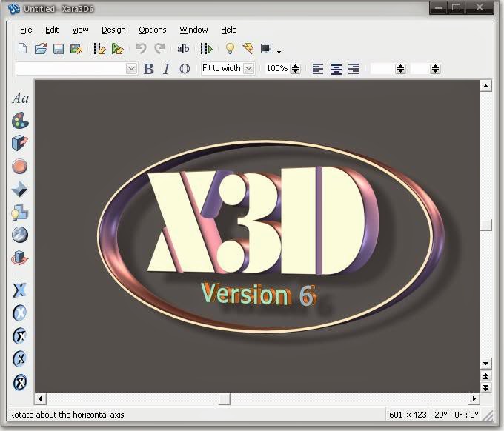Click the Xara3D6 title bar app icon
Viewport: 504px width, 431px height.
pyautogui.click(x=14, y=9)
